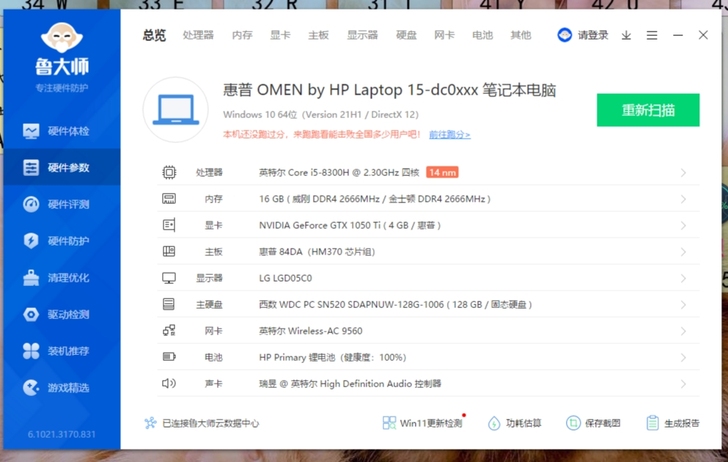Open 驱动检测 driver check

(62, 314)
